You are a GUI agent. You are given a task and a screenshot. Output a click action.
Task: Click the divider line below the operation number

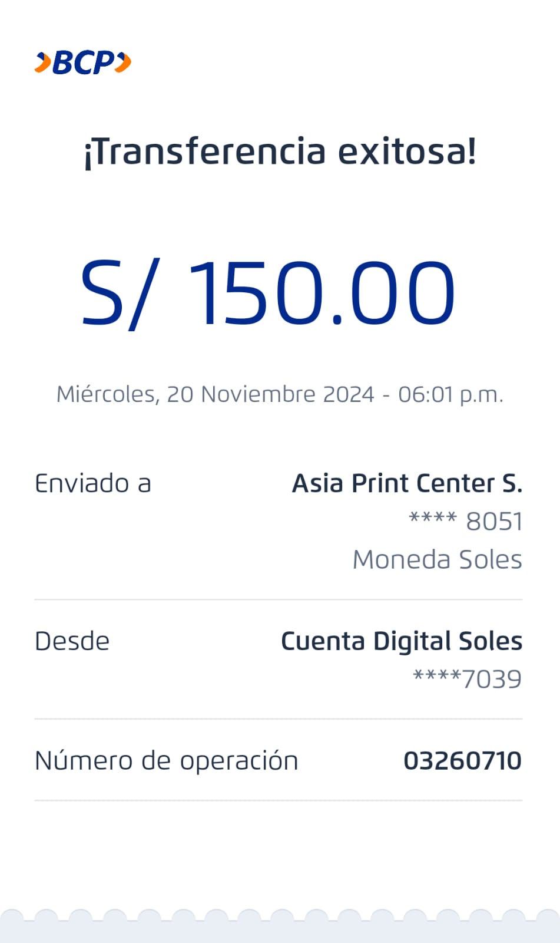[279, 800]
